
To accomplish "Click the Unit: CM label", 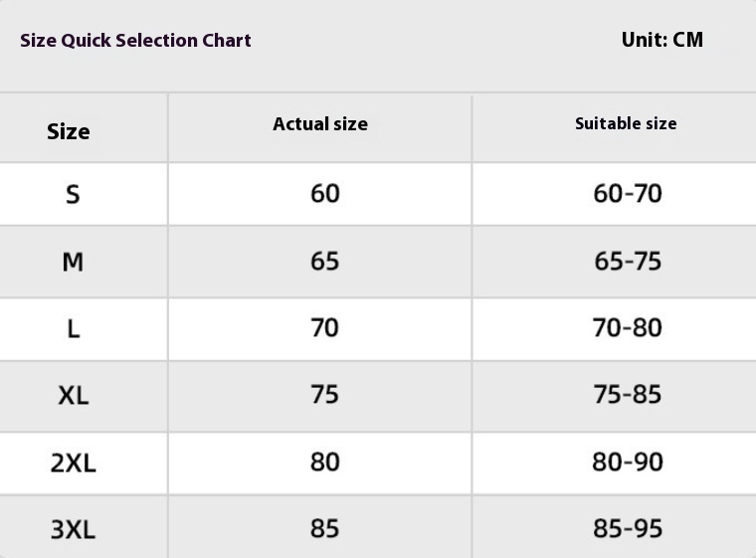I will point(661,40).
